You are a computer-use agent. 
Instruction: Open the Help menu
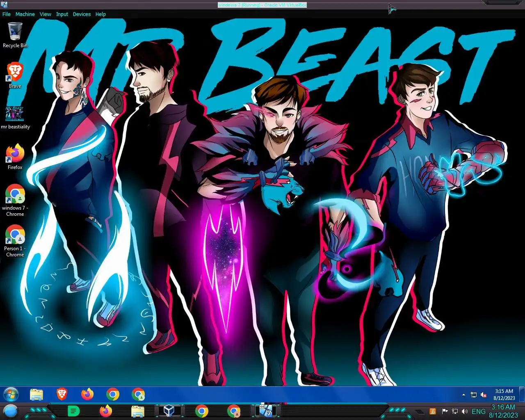point(100,14)
